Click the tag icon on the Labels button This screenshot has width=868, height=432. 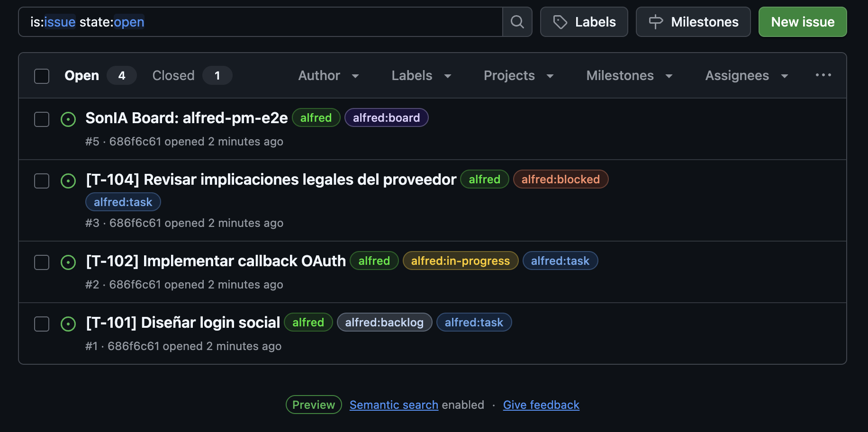coord(561,22)
